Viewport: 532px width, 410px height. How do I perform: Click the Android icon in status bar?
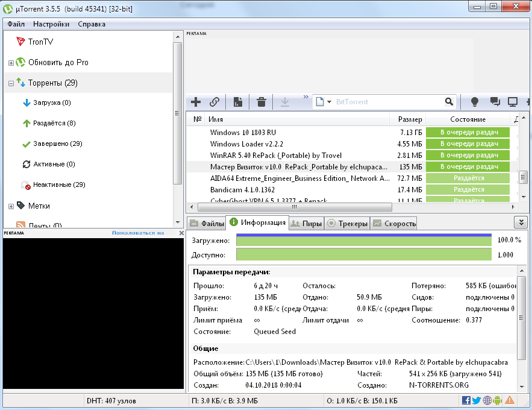498,400
